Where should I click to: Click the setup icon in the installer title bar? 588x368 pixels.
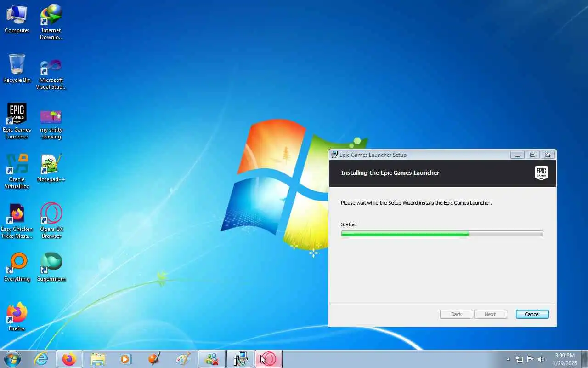point(334,155)
